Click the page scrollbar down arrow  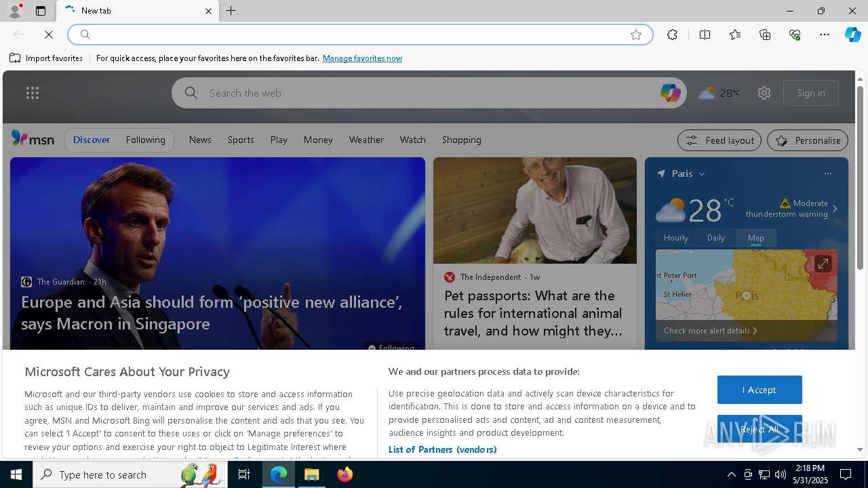click(861, 449)
